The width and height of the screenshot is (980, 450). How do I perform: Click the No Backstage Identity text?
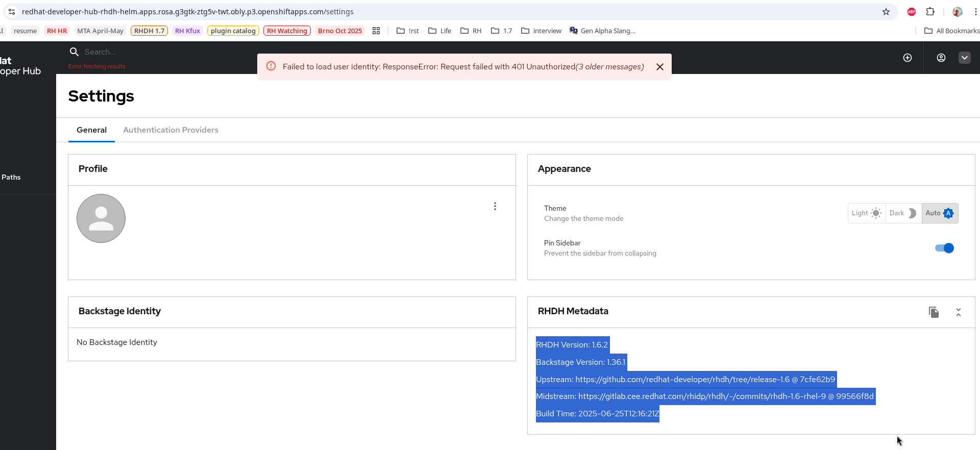point(117,342)
